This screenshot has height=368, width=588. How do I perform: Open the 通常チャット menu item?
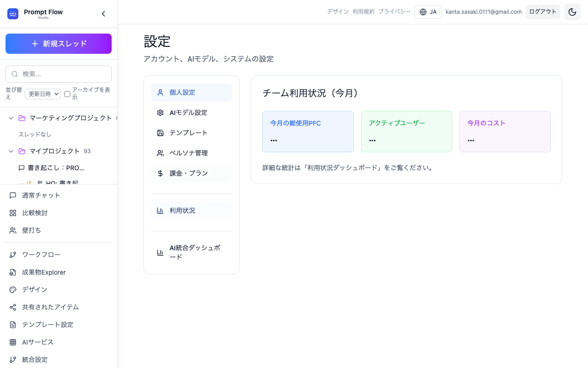click(58, 195)
